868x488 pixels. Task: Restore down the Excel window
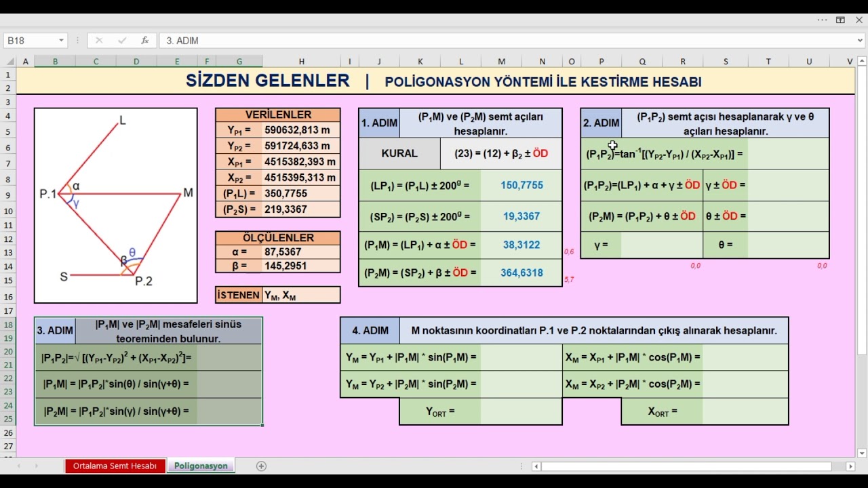tap(840, 20)
